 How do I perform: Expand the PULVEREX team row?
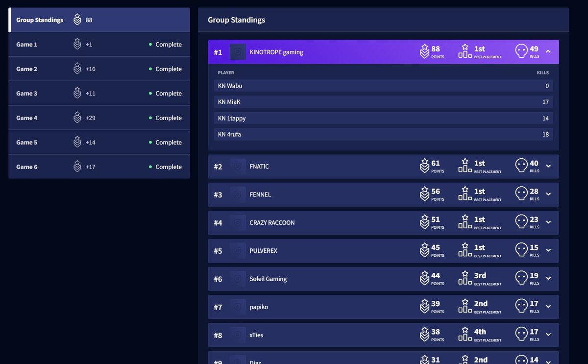548,250
